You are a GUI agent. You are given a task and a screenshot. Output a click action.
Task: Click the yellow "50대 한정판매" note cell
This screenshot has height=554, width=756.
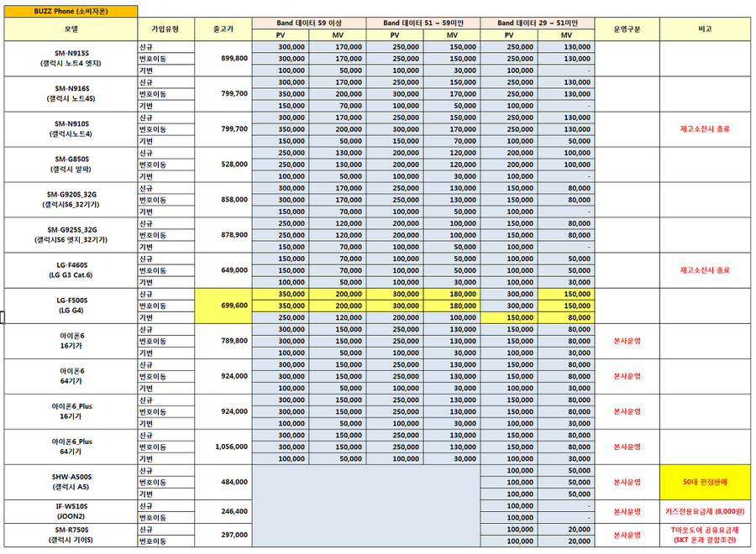point(705,482)
